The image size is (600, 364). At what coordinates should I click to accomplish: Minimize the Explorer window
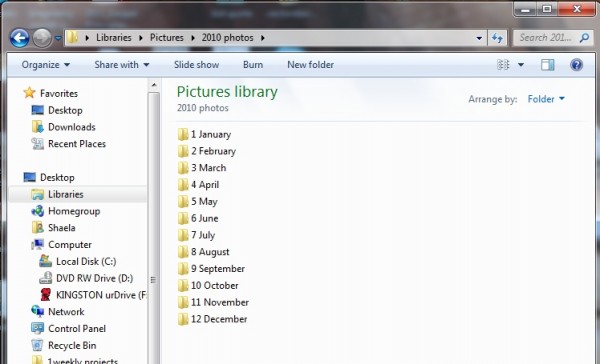[x=525, y=9]
